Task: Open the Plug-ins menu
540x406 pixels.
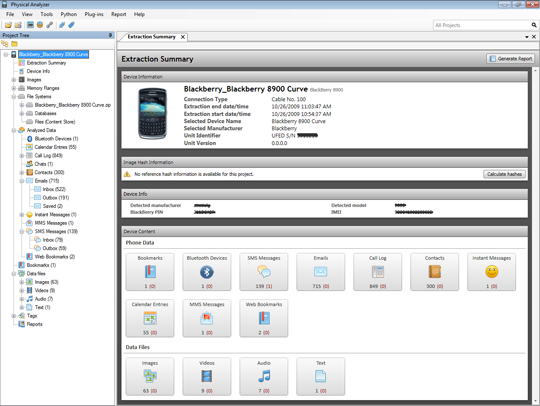Action: [94, 14]
